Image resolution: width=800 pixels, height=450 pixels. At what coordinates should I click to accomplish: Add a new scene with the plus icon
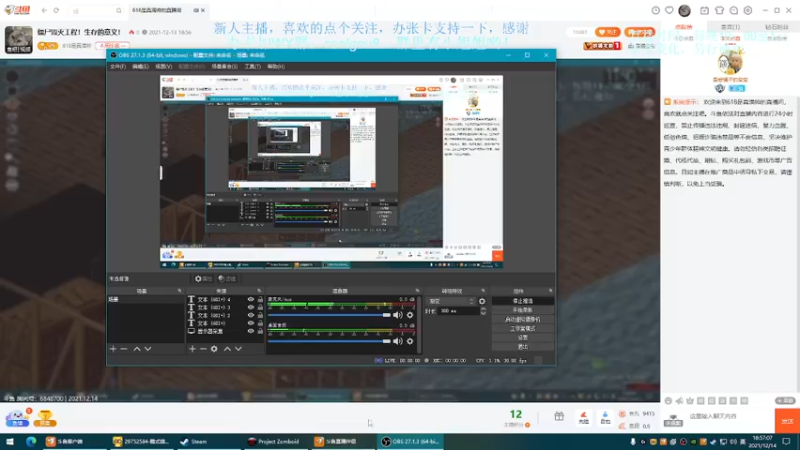point(113,349)
